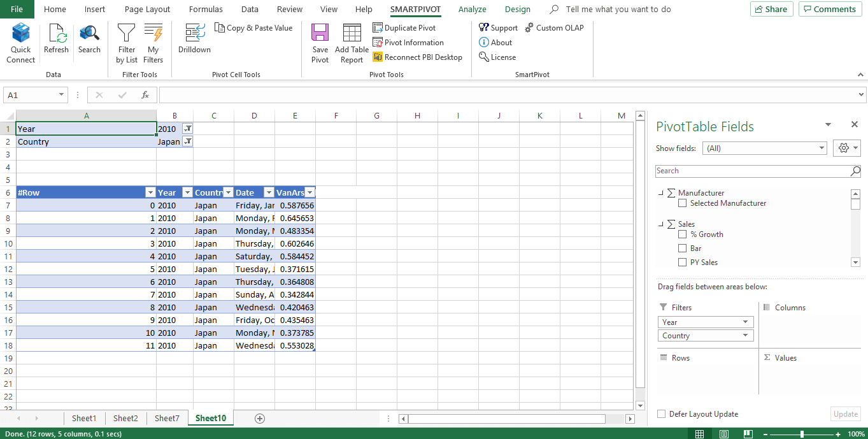Screen dimensions: 868x439
Task: Switch to the Analyze ribbon tab
Action: pyautogui.click(x=472, y=10)
